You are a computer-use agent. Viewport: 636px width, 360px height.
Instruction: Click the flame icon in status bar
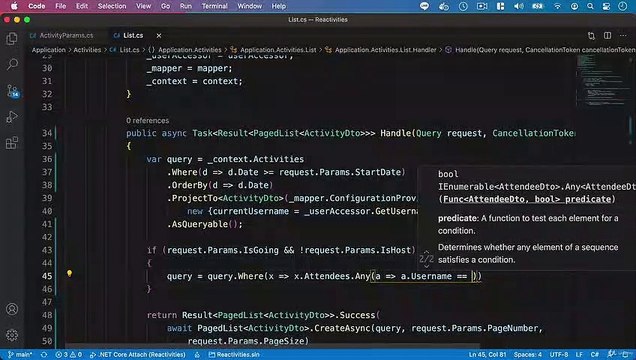click(x=197, y=355)
